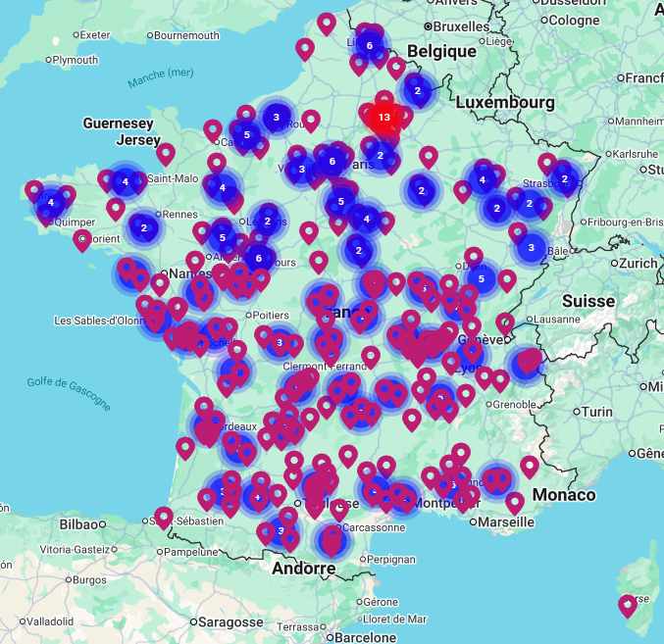Click the 3-marker cluster near Bâle
This screenshot has width=664, height=644.
[531, 248]
